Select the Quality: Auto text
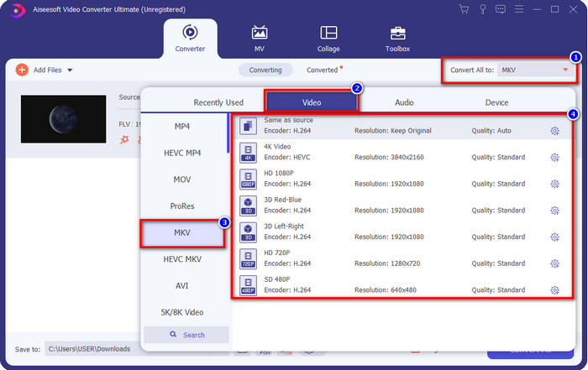 pos(491,131)
